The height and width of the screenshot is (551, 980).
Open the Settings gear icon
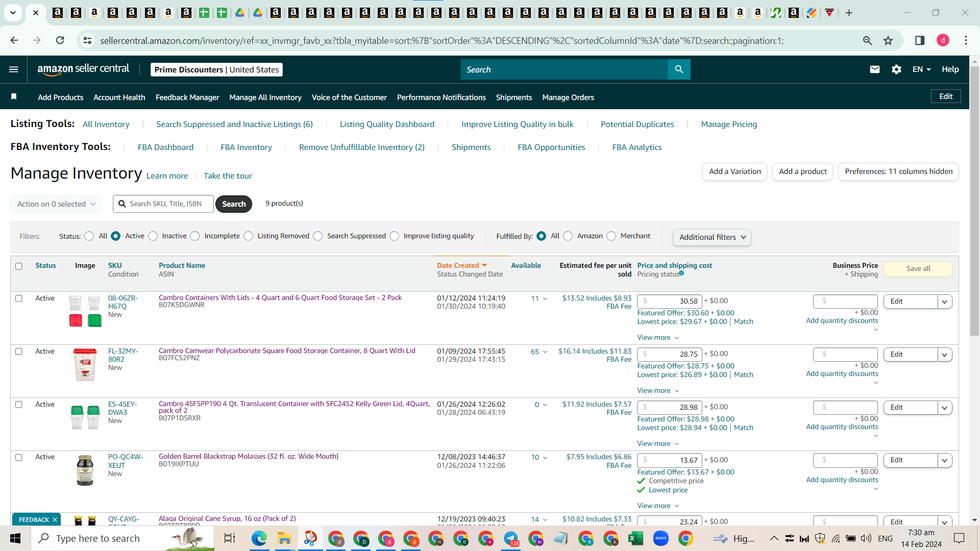[x=896, y=69]
